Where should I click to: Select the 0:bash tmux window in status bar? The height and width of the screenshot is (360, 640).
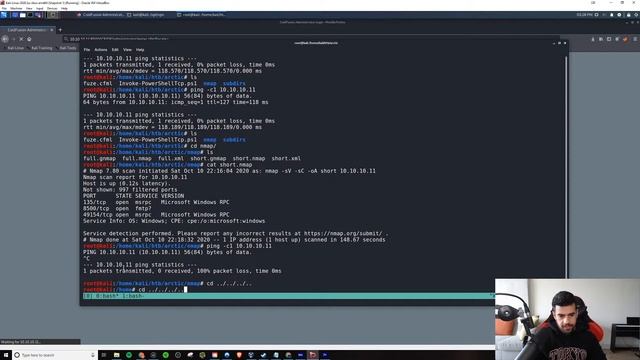(x=106, y=296)
